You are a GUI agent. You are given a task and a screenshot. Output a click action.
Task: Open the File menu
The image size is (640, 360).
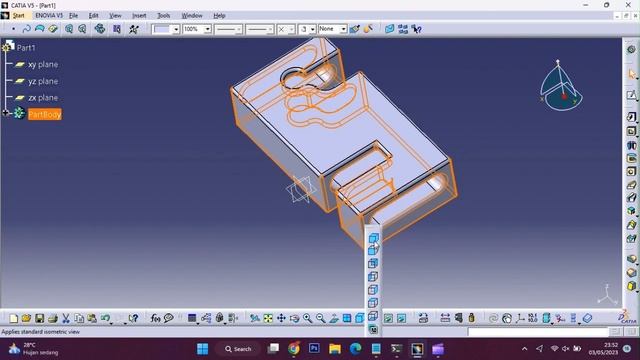click(x=73, y=16)
